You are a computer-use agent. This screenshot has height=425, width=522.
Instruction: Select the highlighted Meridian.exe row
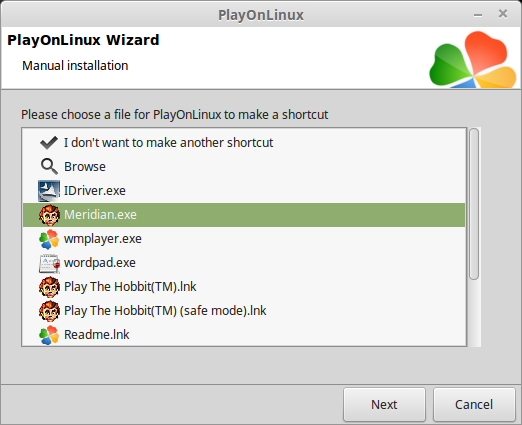click(244, 215)
